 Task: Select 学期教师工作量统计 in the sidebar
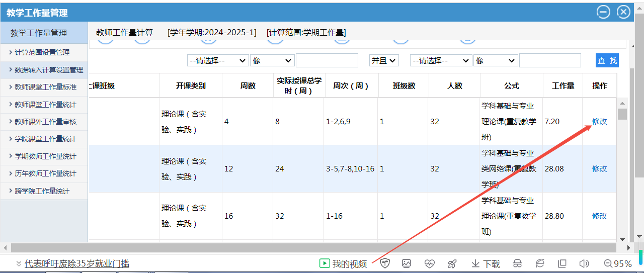click(45, 156)
